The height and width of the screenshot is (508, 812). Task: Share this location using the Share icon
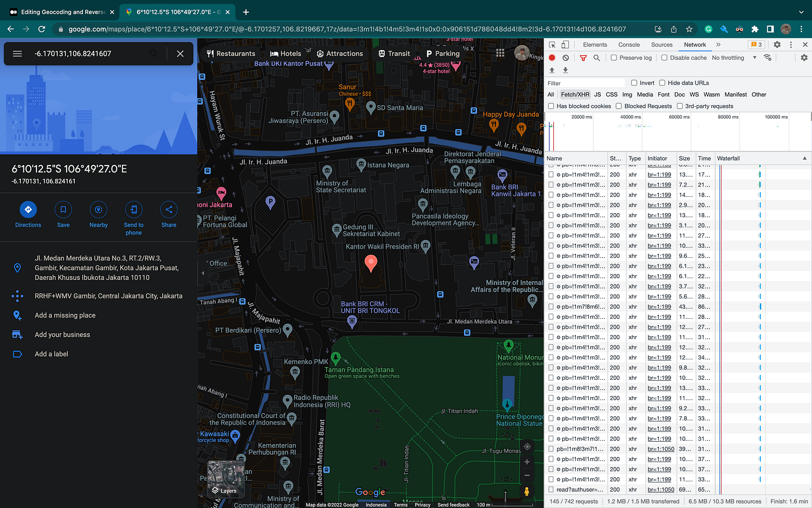pyautogui.click(x=169, y=210)
